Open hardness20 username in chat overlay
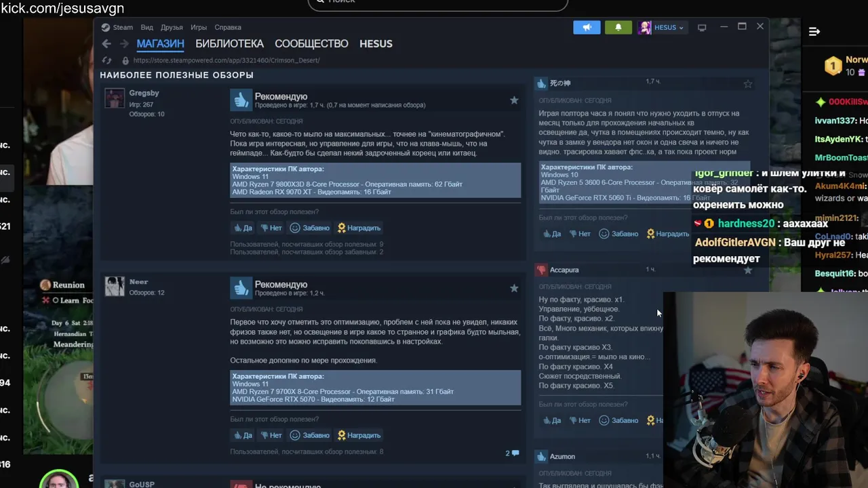868x488 pixels. [746, 224]
